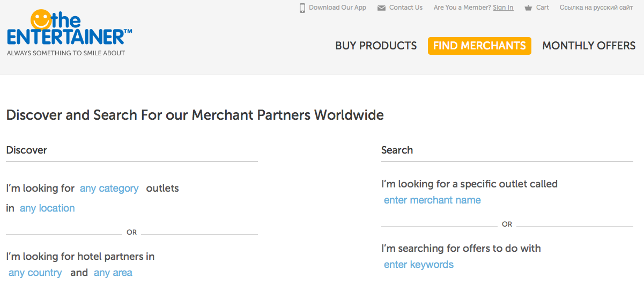This screenshot has height=283, width=644.
Task: Open the any area dropdown
Action: coord(113,273)
